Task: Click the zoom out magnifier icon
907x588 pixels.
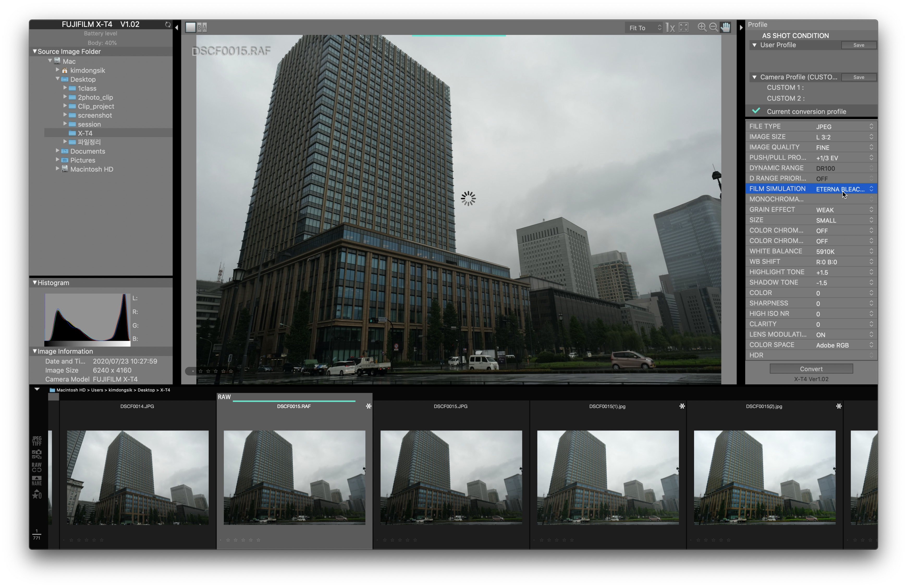Action: click(713, 27)
